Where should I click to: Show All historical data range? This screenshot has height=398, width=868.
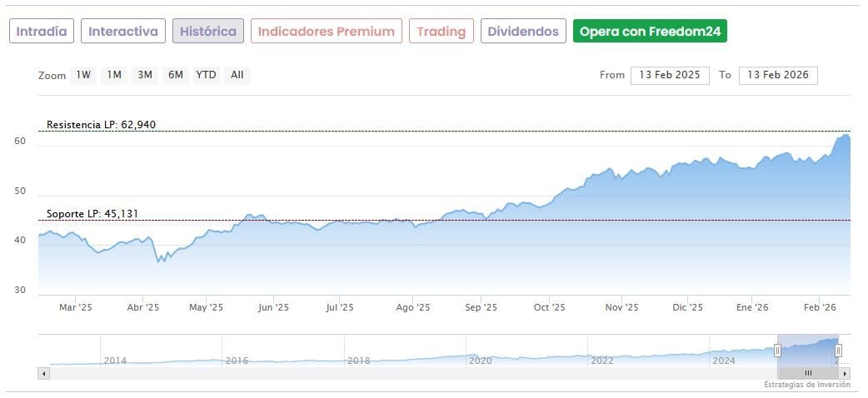(237, 75)
